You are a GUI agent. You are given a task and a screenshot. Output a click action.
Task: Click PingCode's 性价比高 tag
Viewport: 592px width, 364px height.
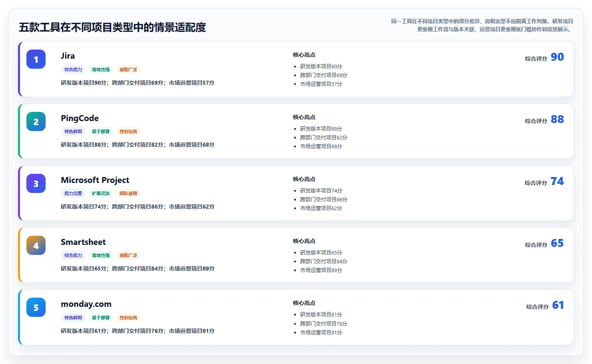coord(128,131)
